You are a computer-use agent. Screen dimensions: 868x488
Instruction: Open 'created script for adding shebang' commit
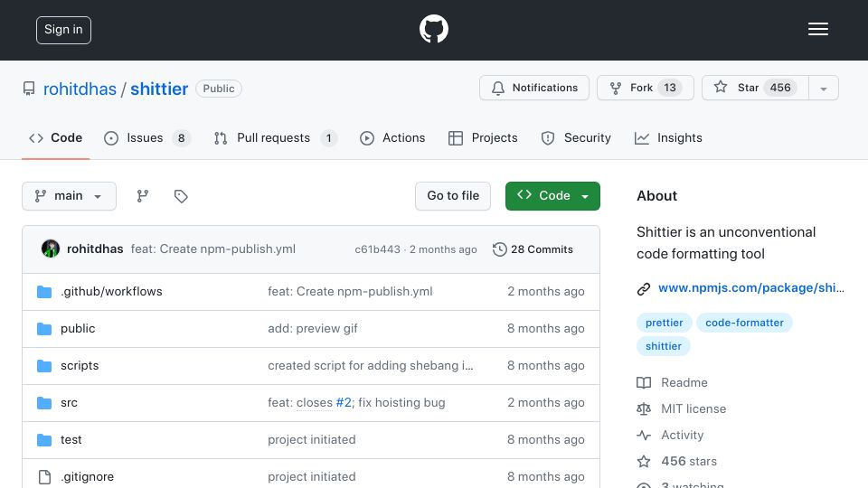371,366
